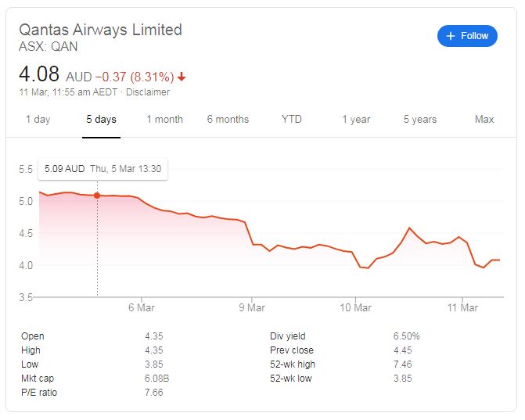Image resolution: width=525 pixels, height=420 pixels.
Task: Click the red data point on chart
Action: click(97, 196)
